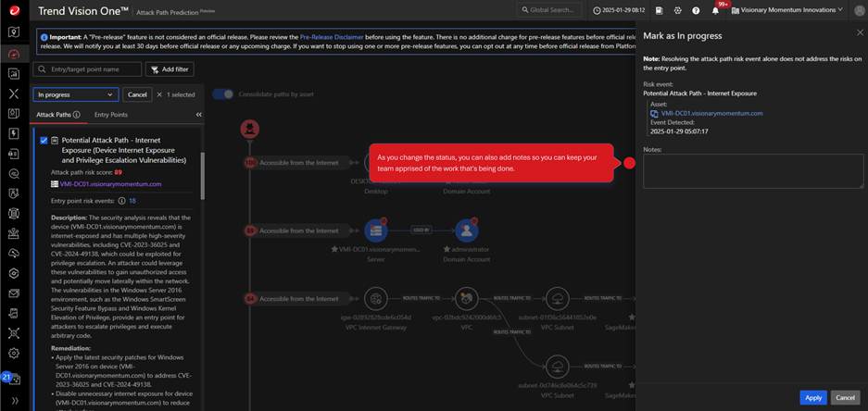Open the help question mark icon
868x411 pixels.
[x=696, y=10]
